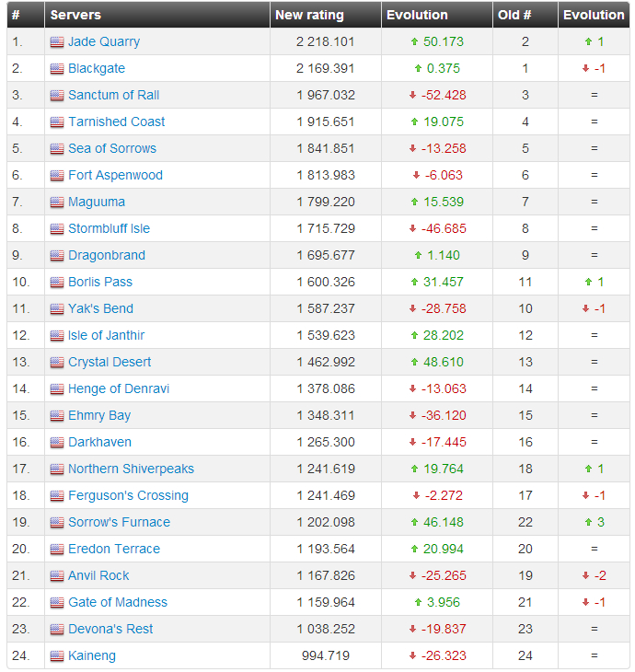Click the evolution value -36.120
Viewport: 635px width, 672px height.
point(444,415)
